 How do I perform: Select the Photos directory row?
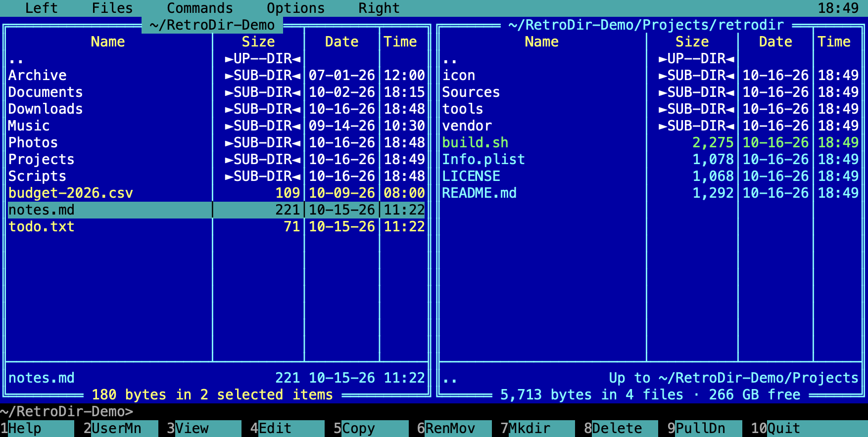coord(217,143)
